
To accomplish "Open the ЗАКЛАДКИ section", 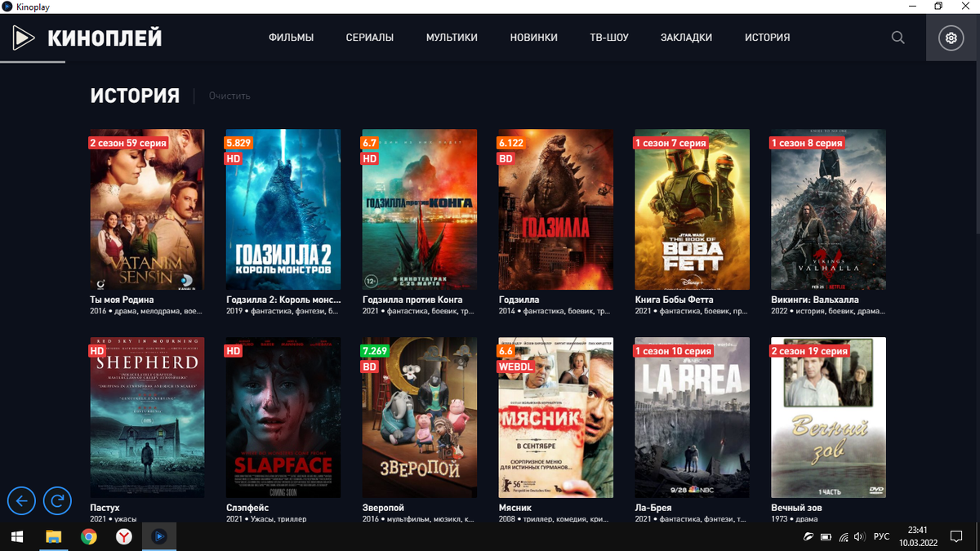I will tap(686, 38).
